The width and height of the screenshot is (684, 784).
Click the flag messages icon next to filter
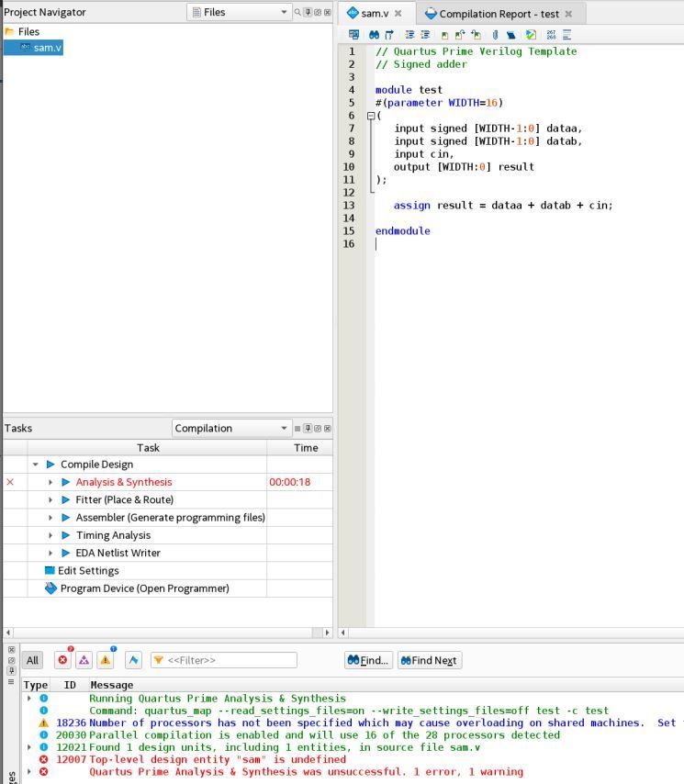pos(133,660)
